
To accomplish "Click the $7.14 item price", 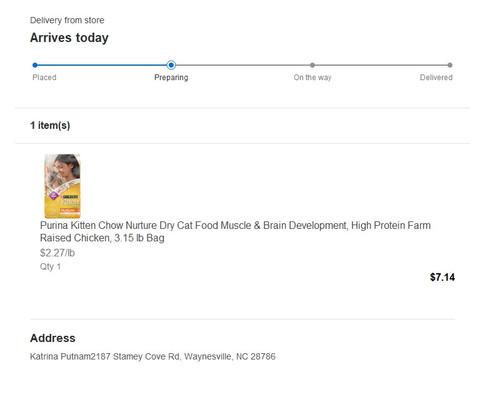I will click(442, 277).
